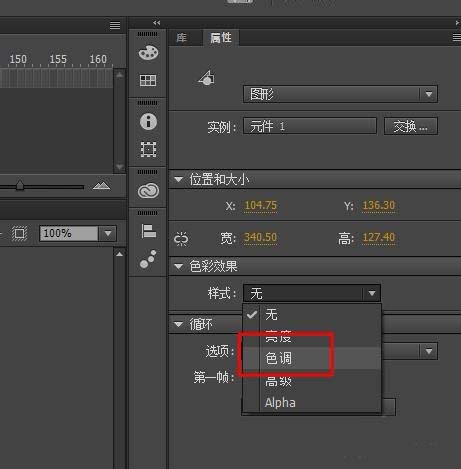Switch to the 库 tab

click(181, 38)
